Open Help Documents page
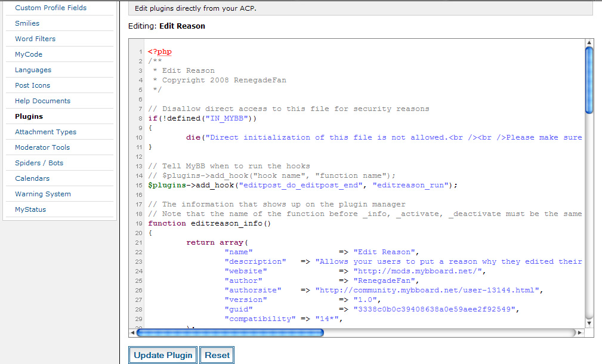 (43, 101)
